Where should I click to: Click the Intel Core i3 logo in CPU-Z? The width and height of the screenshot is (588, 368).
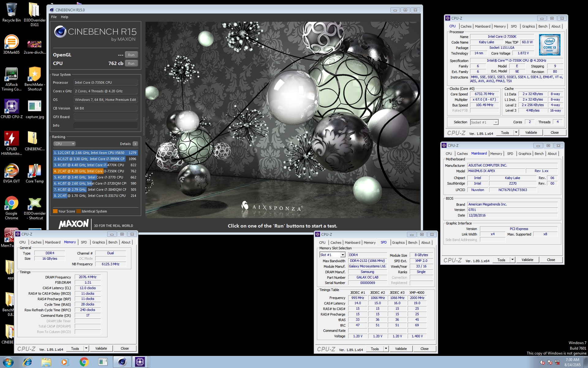click(549, 45)
